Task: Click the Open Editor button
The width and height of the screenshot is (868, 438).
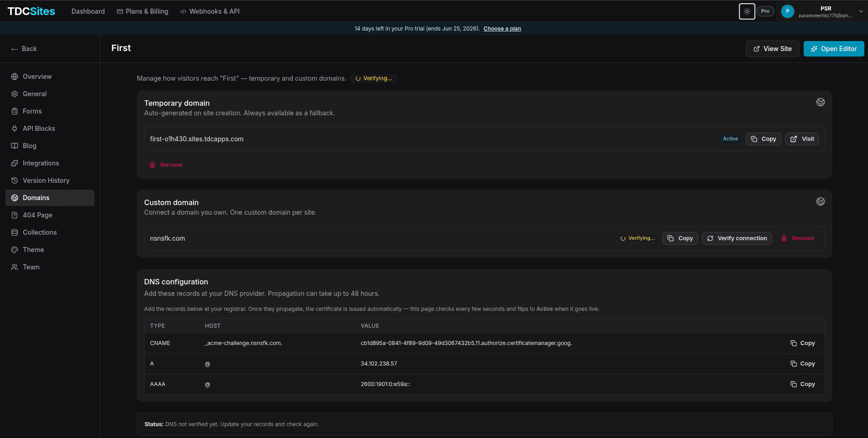Action: coord(834,49)
